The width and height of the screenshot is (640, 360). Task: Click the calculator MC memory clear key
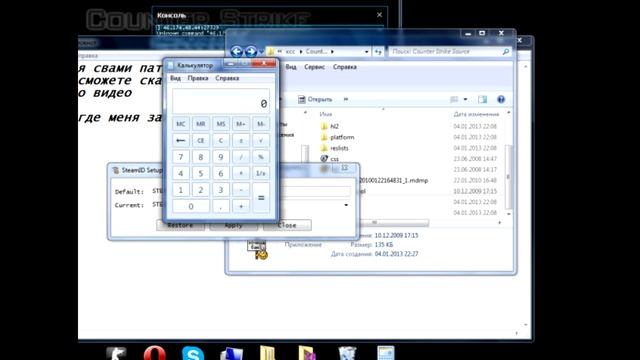pyautogui.click(x=181, y=124)
